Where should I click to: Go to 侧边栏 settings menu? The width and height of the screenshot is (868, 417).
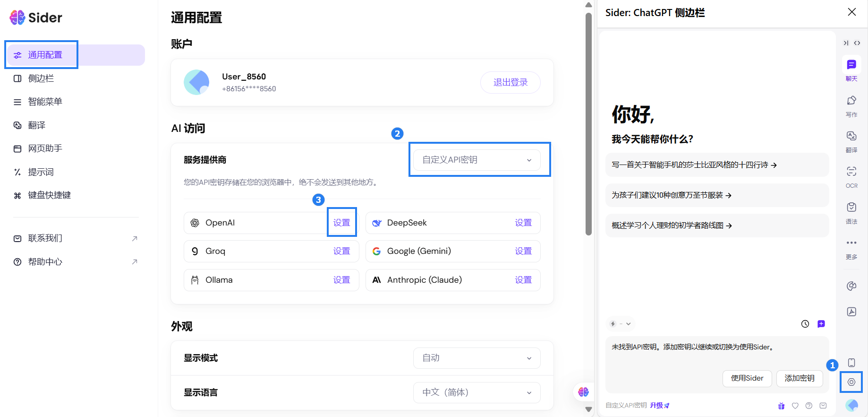coord(41,78)
